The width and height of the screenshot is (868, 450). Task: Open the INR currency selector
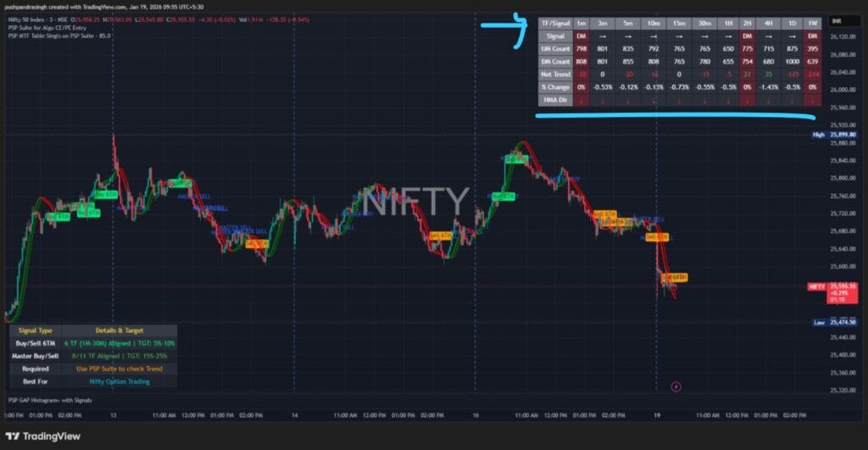[x=837, y=20]
